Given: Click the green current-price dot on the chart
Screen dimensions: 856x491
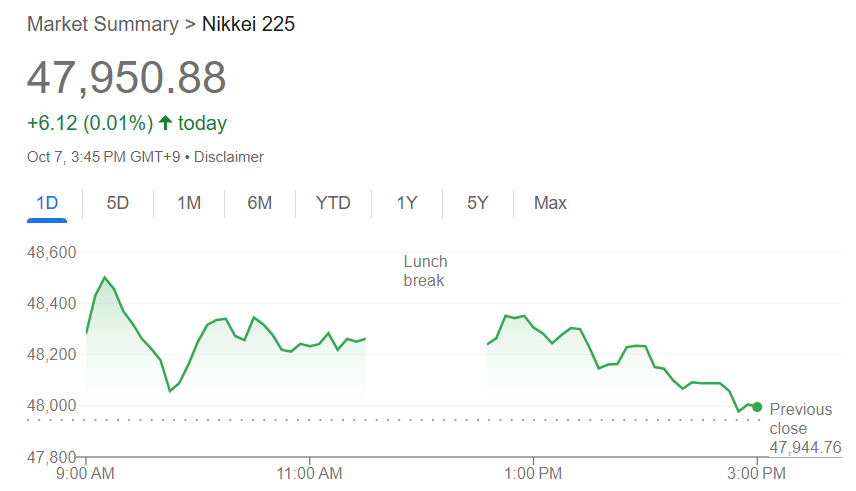Looking at the screenshot, I should click(x=757, y=407).
